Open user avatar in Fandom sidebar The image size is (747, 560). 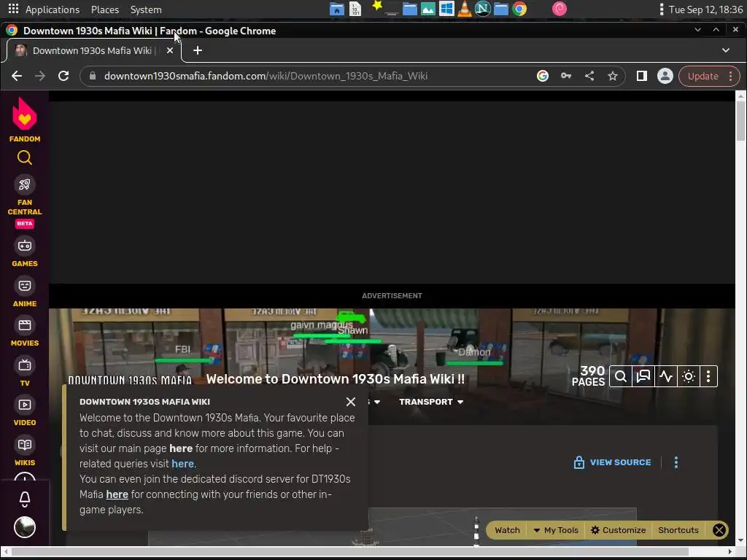click(25, 527)
